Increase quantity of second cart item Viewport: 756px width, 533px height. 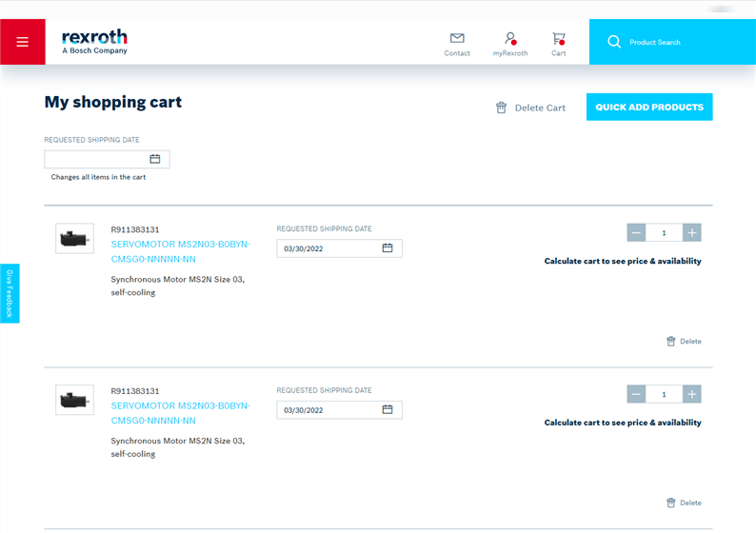pos(692,394)
